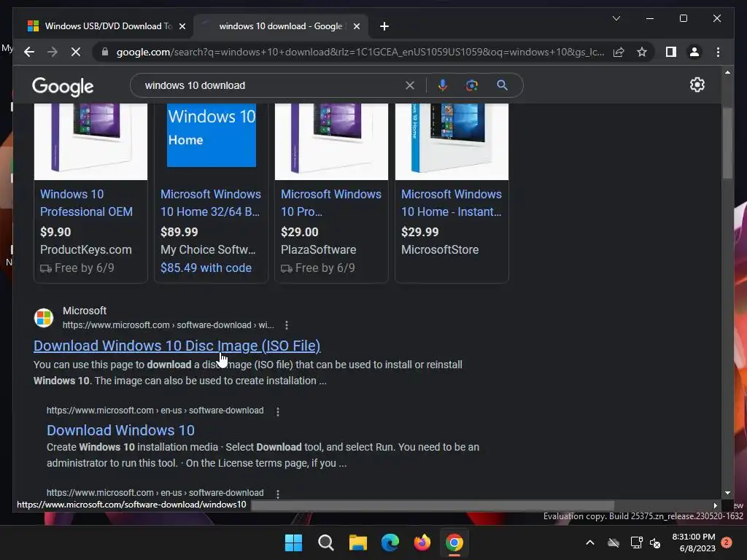The height and width of the screenshot is (560, 747).
Task: Click the scroll-right arrow of horizontal scrollbar
Action: tap(715, 505)
